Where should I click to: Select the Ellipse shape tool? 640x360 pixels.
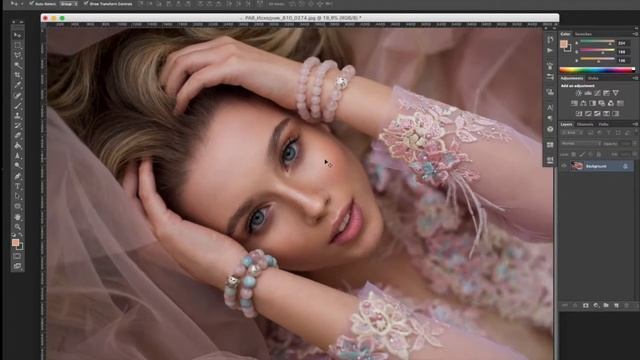coord(17,206)
